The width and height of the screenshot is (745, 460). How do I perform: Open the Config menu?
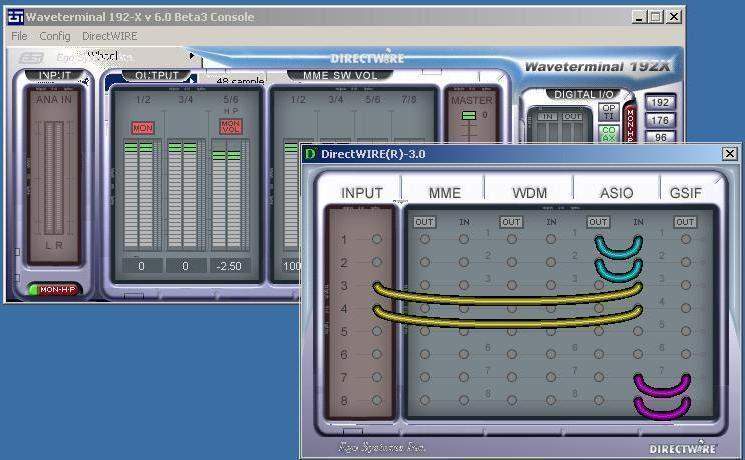point(54,35)
